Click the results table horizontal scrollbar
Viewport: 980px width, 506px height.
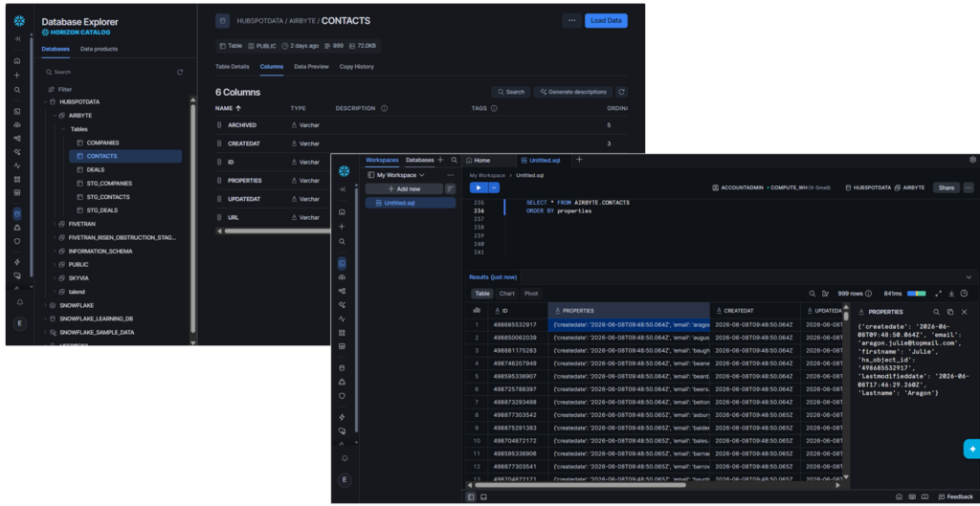[580, 484]
